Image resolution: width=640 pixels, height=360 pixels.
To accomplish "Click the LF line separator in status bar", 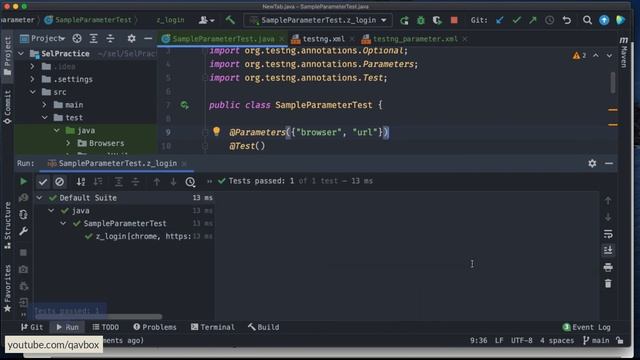I will point(499,340).
